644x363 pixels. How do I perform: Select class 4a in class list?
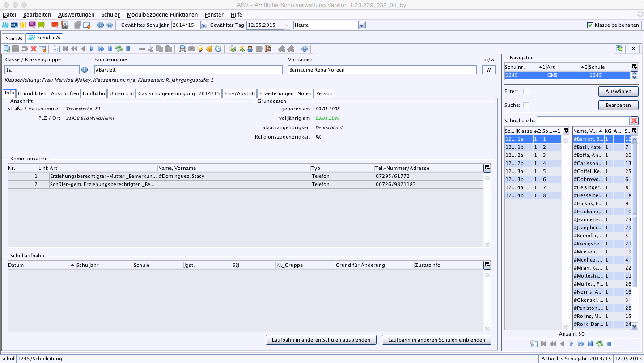533,187
